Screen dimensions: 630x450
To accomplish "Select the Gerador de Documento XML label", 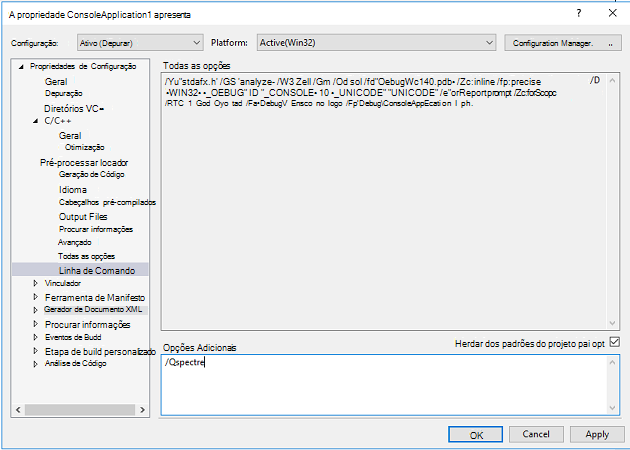I will (x=93, y=309).
